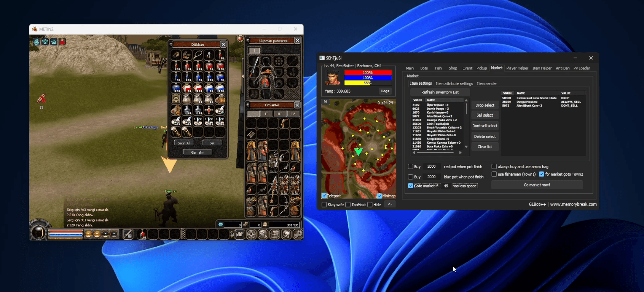Uncheck the Goto market if checkbox
Screen dimensions: 644x292
point(411,186)
